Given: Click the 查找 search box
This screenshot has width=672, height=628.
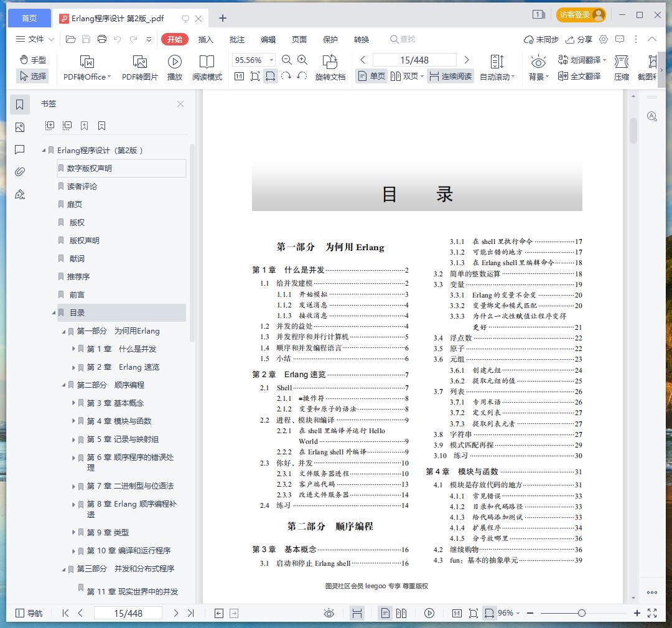Looking at the screenshot, I should point(403,39).
